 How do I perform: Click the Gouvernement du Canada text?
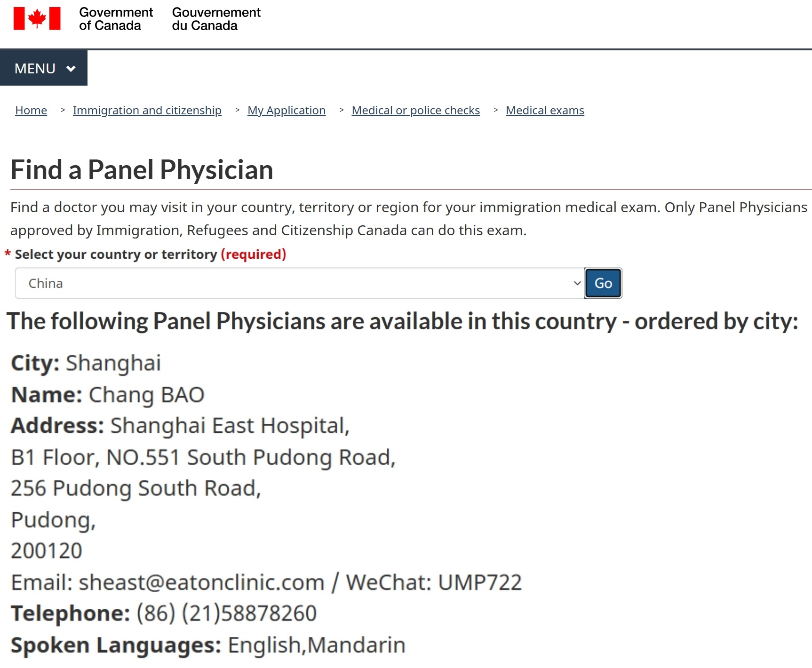pyautogui.click(x=216, y=19)
